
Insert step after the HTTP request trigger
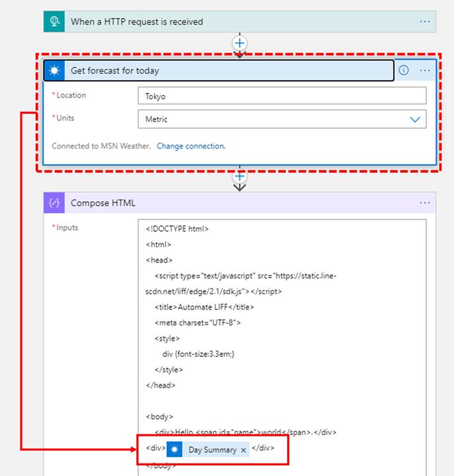coord(240,43)
